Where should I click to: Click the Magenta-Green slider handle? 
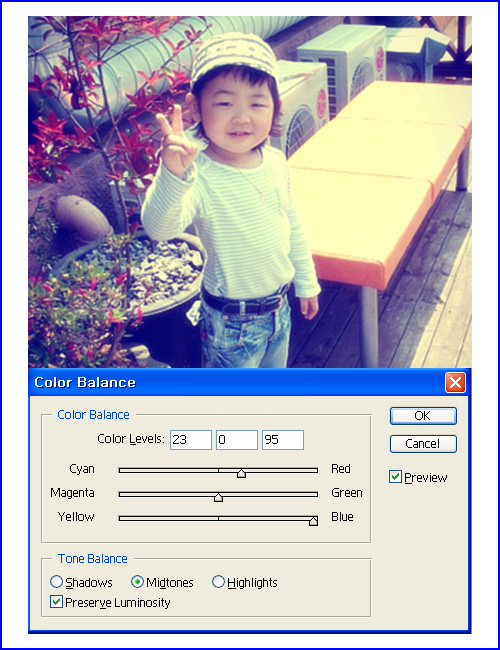[x=218, y=497]
